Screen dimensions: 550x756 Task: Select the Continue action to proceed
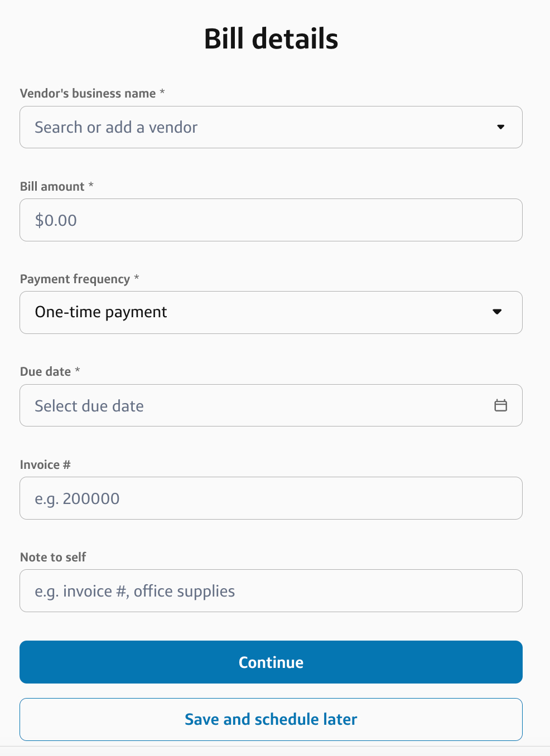click(x=271, y=662)
